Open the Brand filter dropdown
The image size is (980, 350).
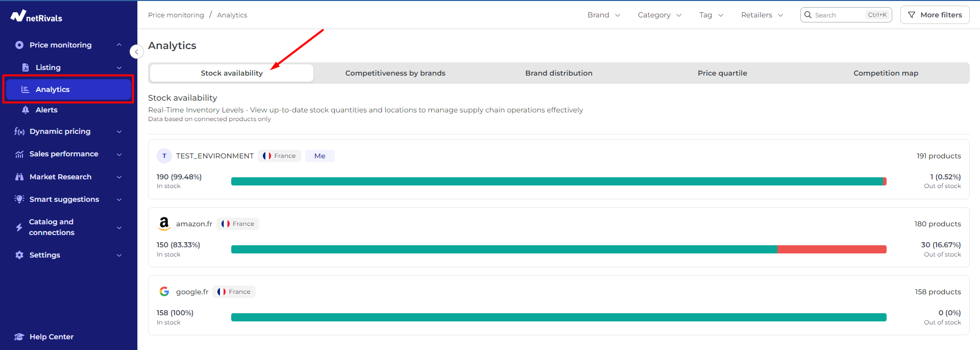tap(603, 15)
